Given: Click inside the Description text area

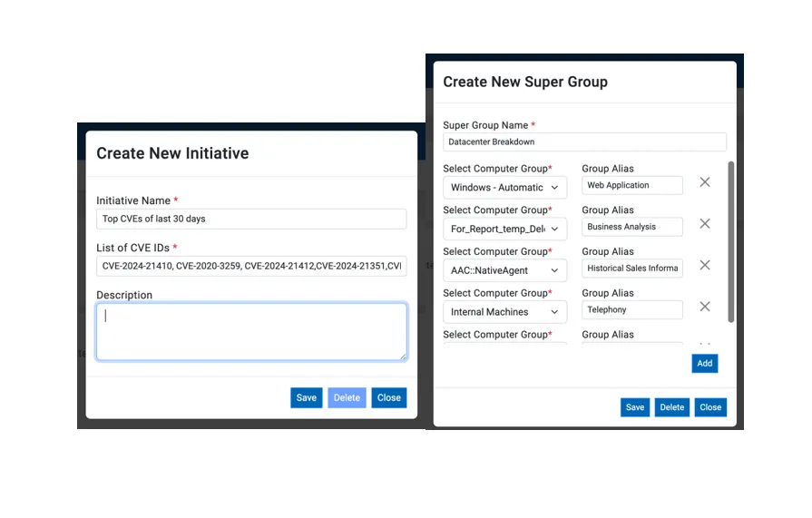Looking at the screenshot, I should pos(251,331).
